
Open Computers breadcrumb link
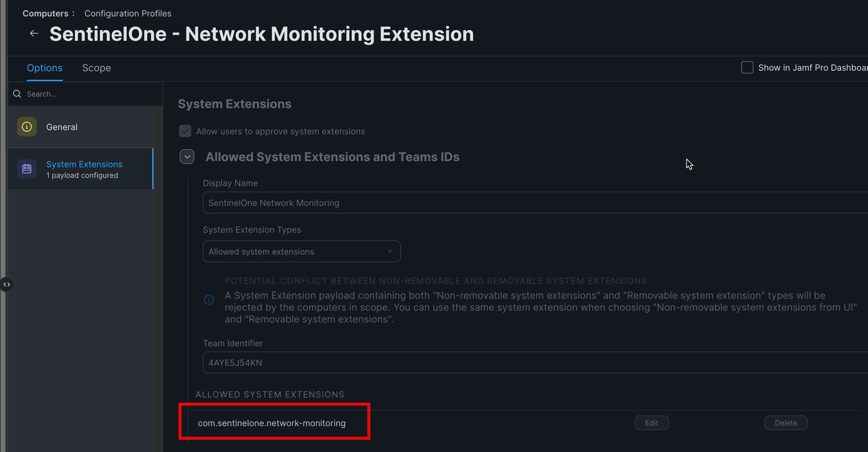click(45, 13)
